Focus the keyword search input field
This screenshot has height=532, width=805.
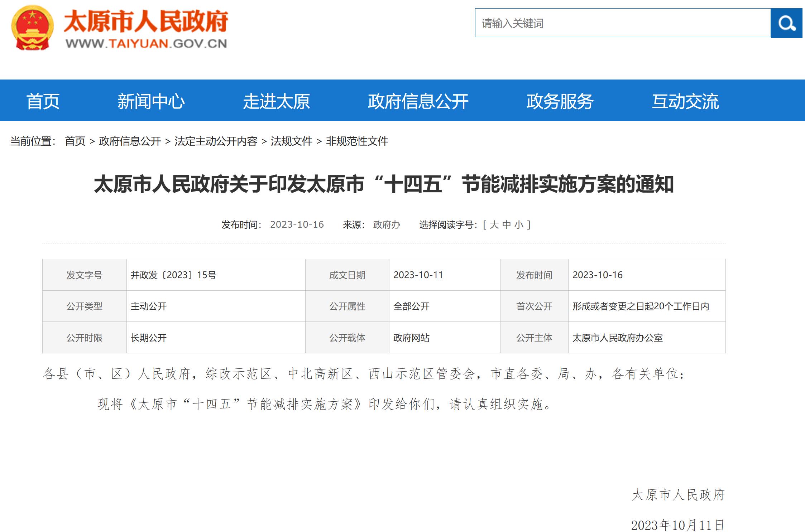[623, 23]
